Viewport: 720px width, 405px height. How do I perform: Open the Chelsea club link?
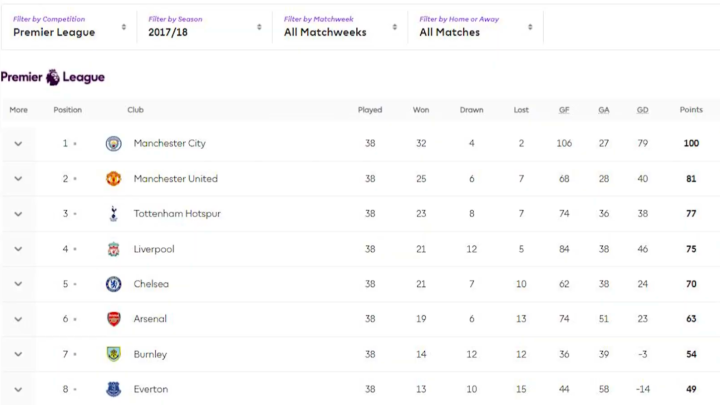pyautogui.click(x=151, y=284)
